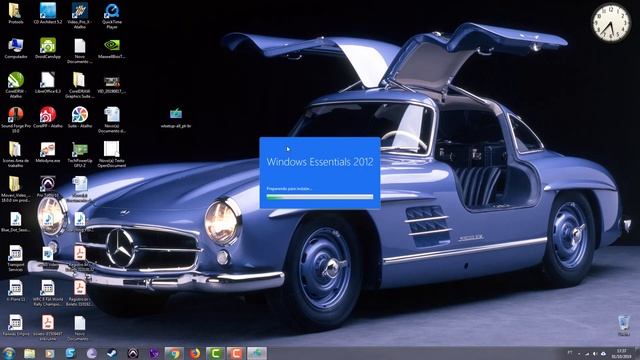Select the whatsup-all_pt-br file icon
The width and height of the screenshot is (640, 360).
(x=176, y=118)
